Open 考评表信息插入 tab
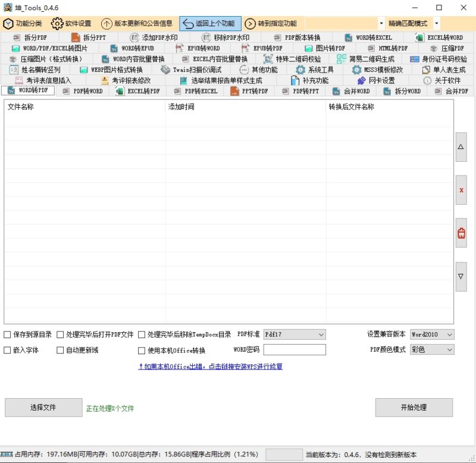Viewport: 476px width, 463px height. click(43, 80)
